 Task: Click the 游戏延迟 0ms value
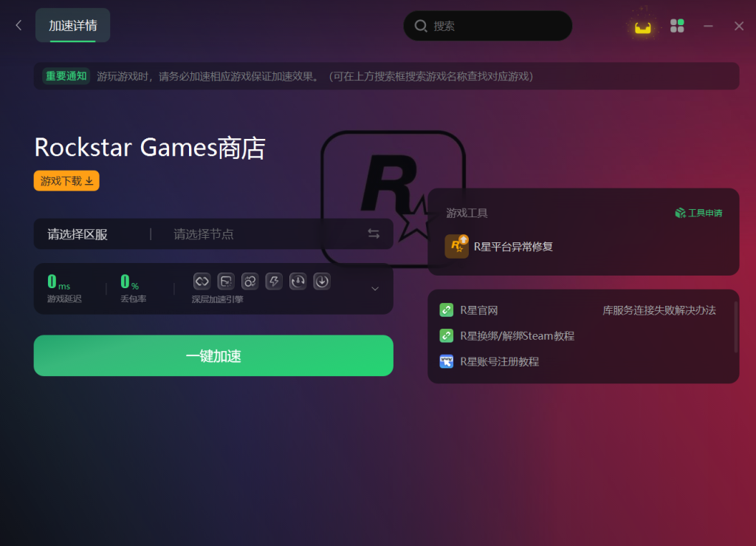[x=58, y=282]
